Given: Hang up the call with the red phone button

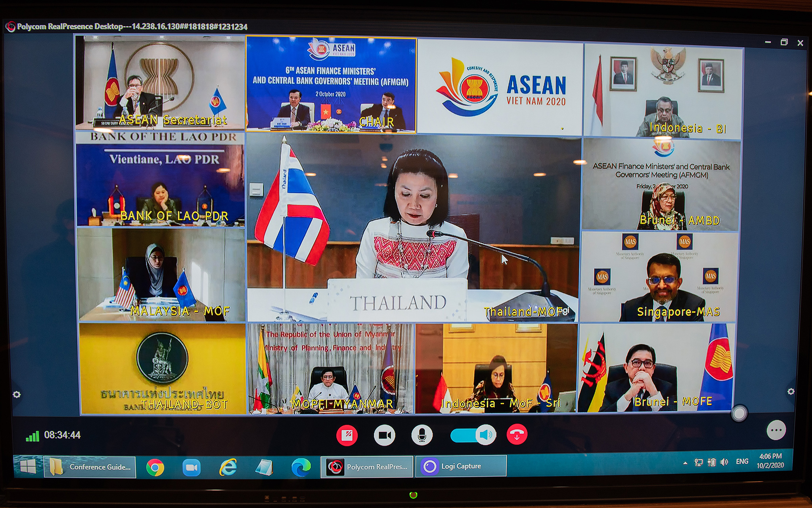Looking at the screenshot, I should pos(517,435).
